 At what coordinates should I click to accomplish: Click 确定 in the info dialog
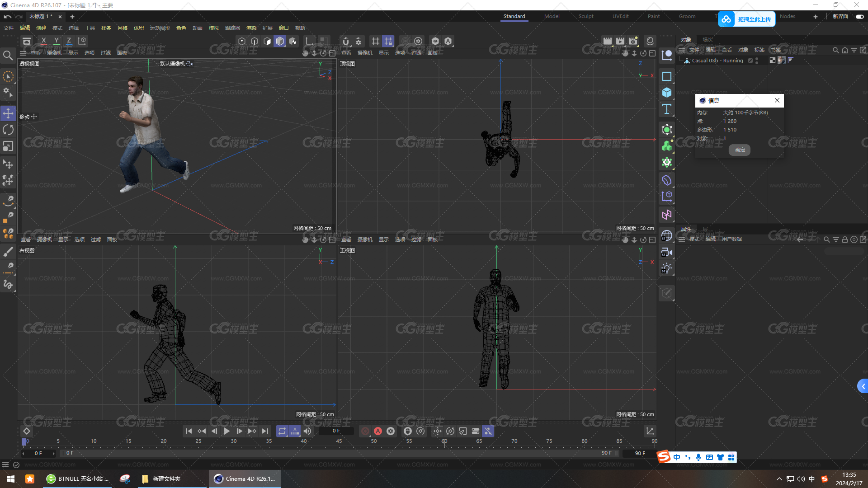tap(740, 150)
